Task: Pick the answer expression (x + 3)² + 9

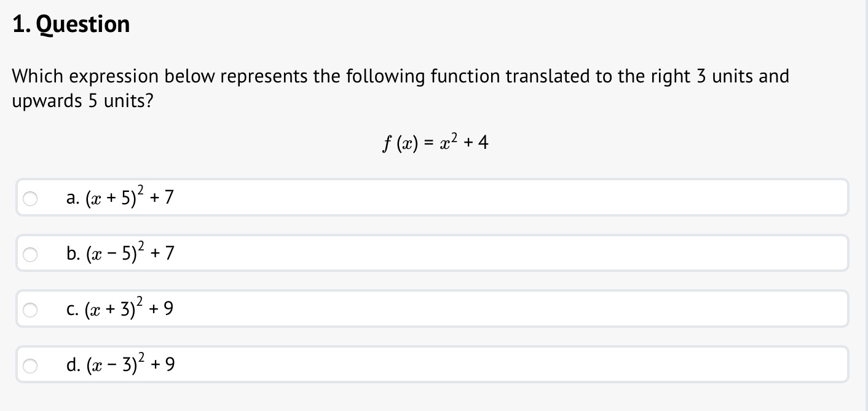Action: (130, 308)
